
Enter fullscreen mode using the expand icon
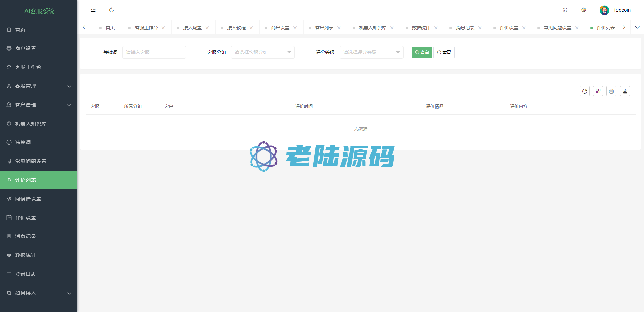click(x=565, y=10)
